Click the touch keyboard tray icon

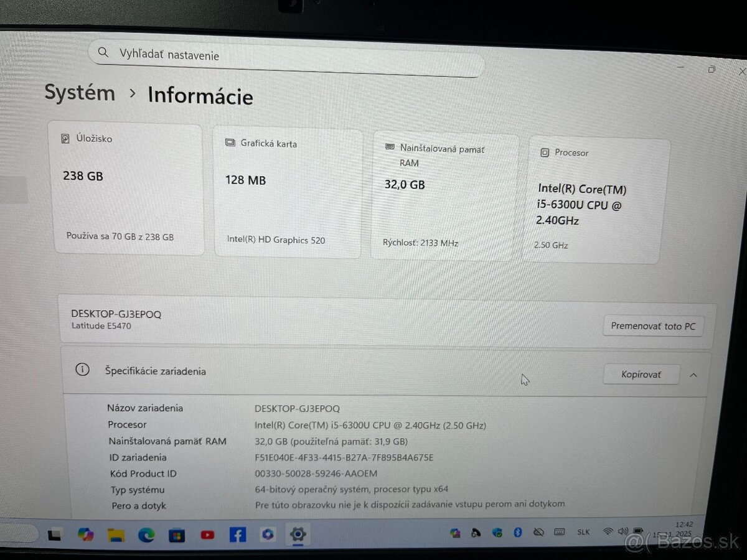coord(558,532)
